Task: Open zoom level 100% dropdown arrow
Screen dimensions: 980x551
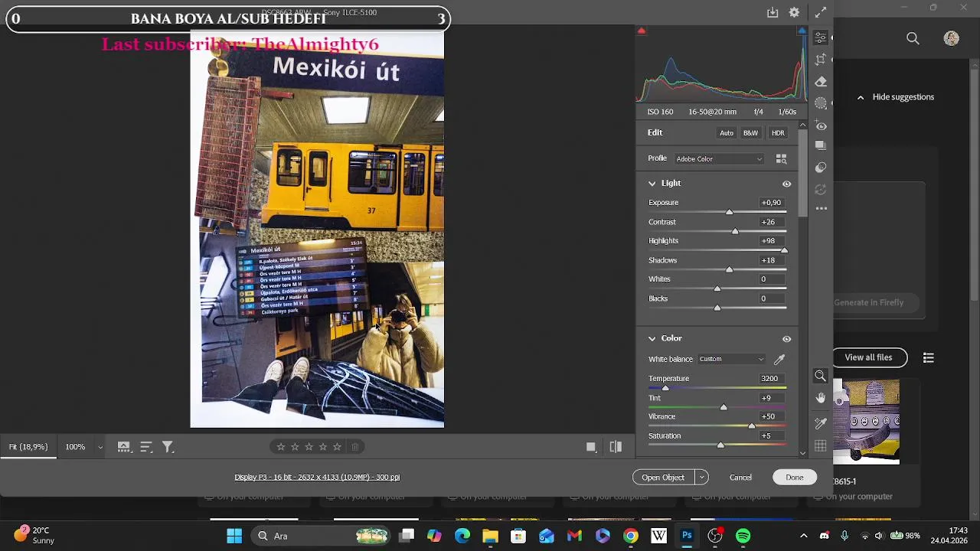Action: [x=100, y=447]
